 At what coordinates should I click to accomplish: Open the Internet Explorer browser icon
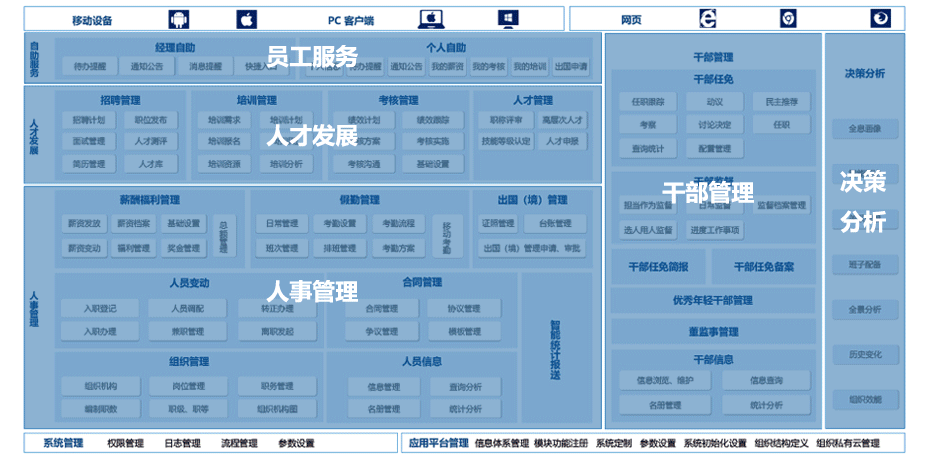(709, 19)
